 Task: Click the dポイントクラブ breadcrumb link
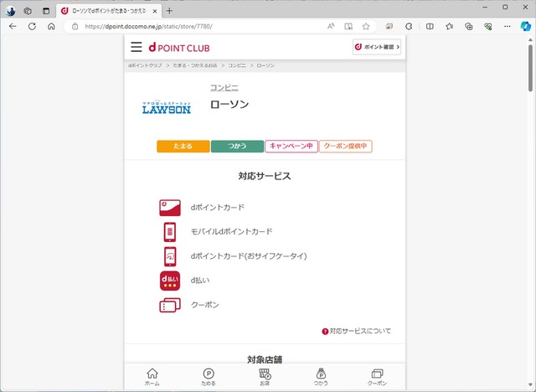145,65
